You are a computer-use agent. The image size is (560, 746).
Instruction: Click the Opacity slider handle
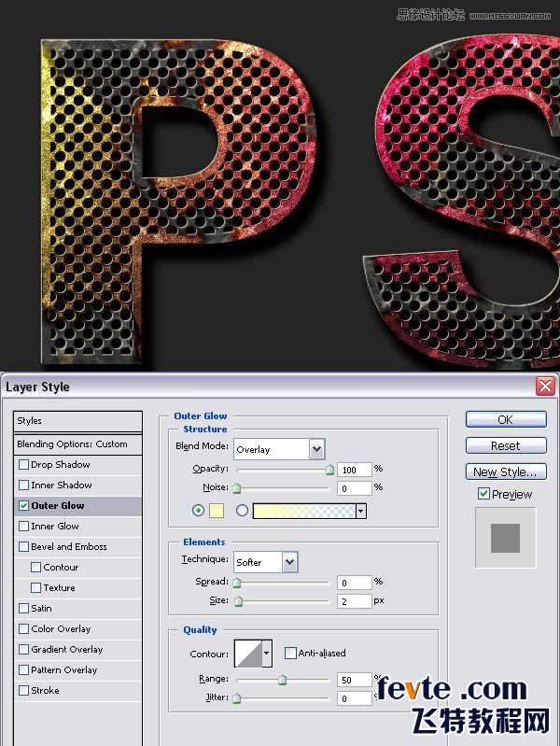click(x=329, y=470)
